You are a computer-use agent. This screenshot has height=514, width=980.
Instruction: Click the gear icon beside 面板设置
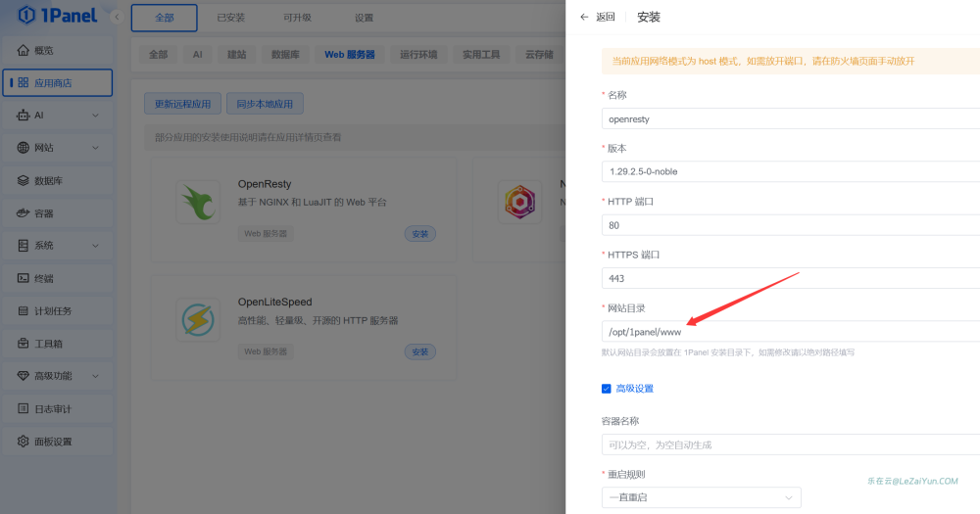click(x=24, y=441)
